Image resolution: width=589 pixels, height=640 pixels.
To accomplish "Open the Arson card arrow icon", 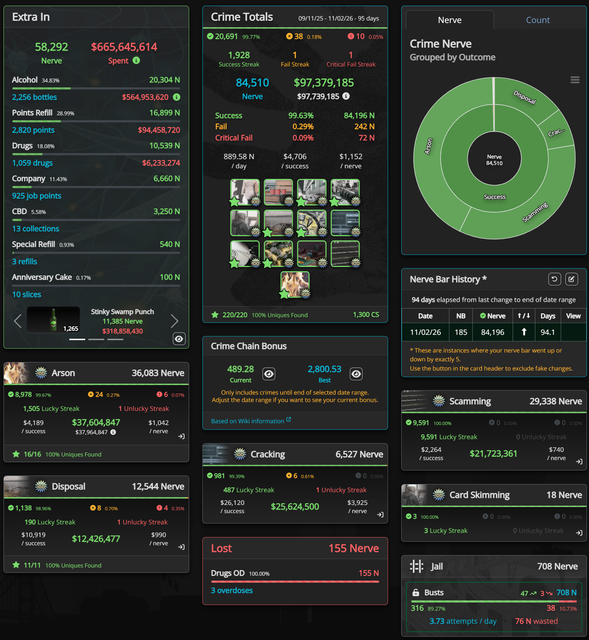I will pos(182,436).
